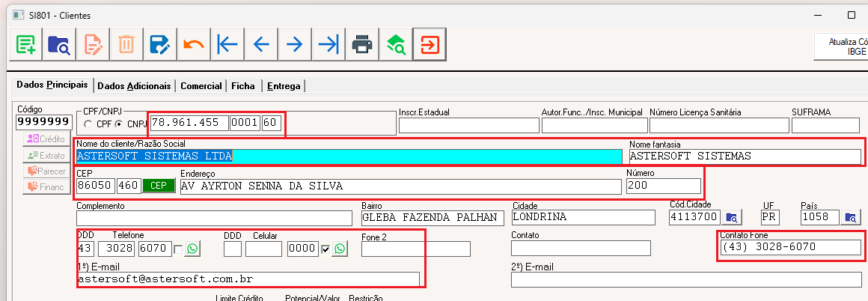Screen dimensions: 868x301
Task: Click the green CEP lookup button
Action: pos(159,186)
